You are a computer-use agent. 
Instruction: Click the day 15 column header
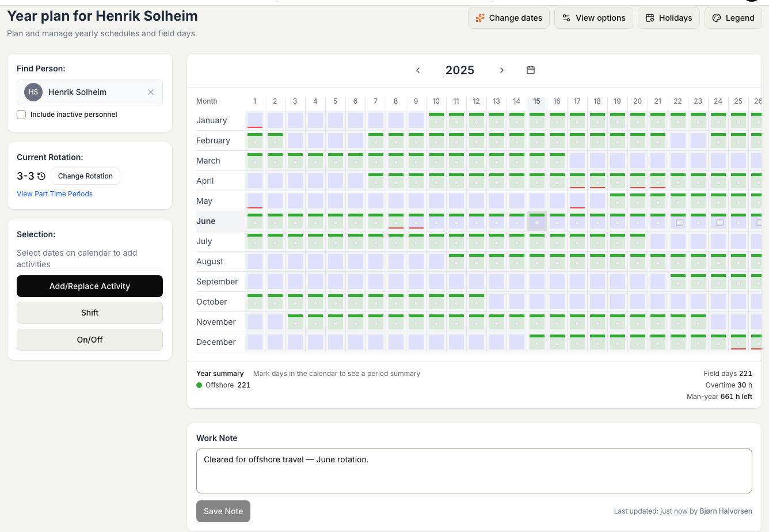tap(537, 101)
